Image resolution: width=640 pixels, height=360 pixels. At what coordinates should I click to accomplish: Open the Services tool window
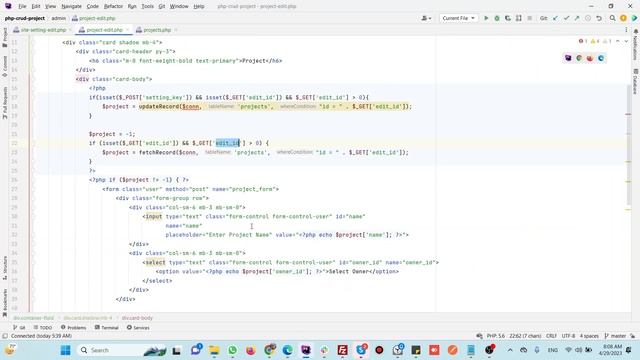(138, 327)
